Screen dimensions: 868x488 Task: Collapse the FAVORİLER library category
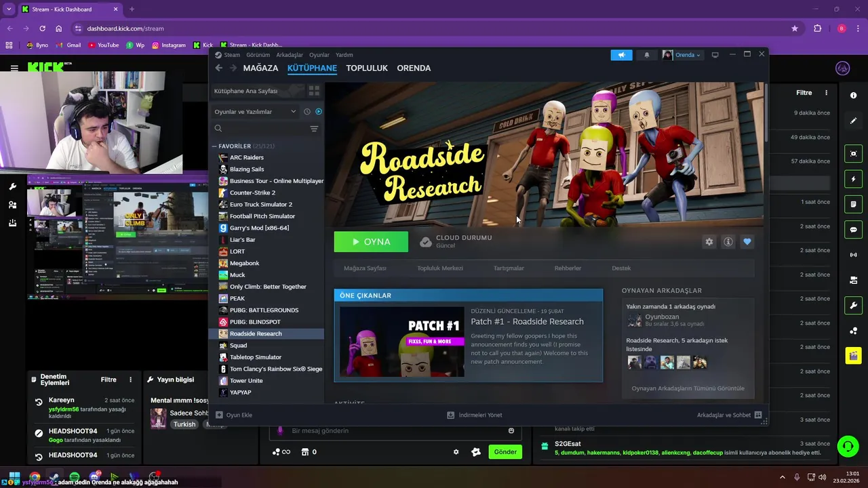point(214,146)
